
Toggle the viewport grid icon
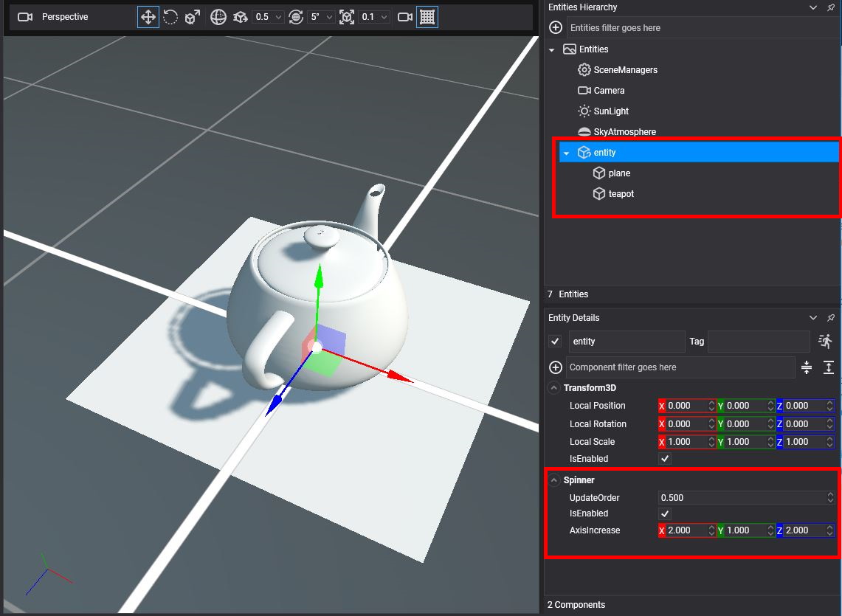point(427,17)
